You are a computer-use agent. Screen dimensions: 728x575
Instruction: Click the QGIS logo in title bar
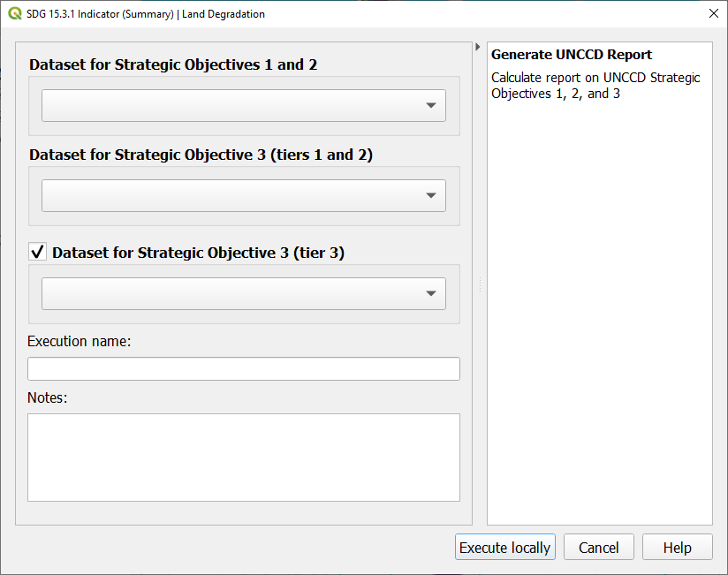point(15,14)
